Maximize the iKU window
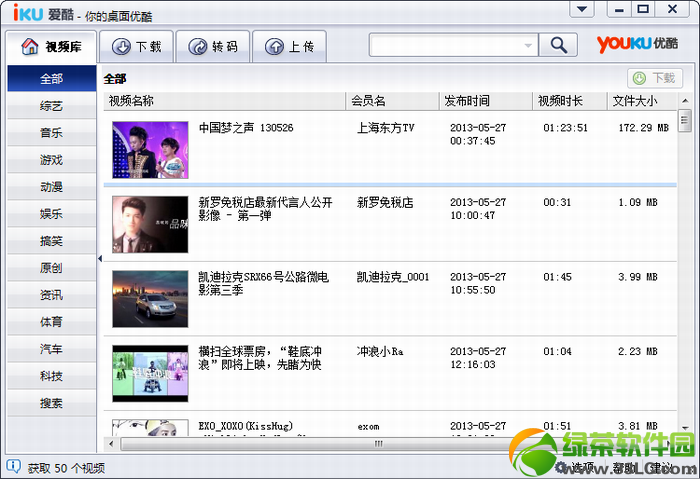This screenshot has height=490, width=700. click(x=643, y=9)
